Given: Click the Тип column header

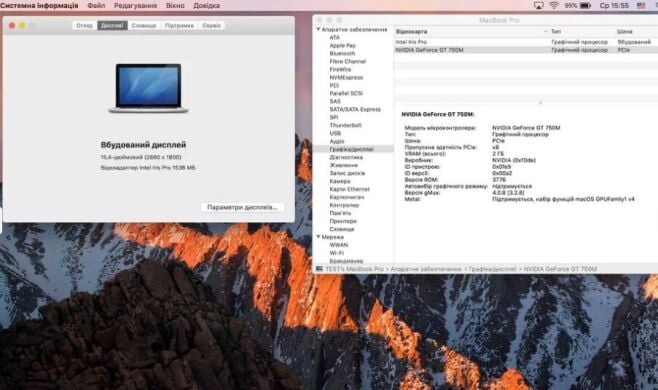Looking at the screenshot, I should coord(556,31).
